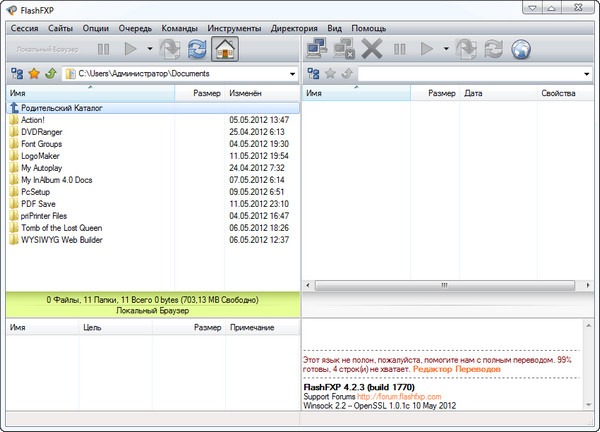Click the Home local browser icon
Screen dimensions: 600x432
coord(226,48)
